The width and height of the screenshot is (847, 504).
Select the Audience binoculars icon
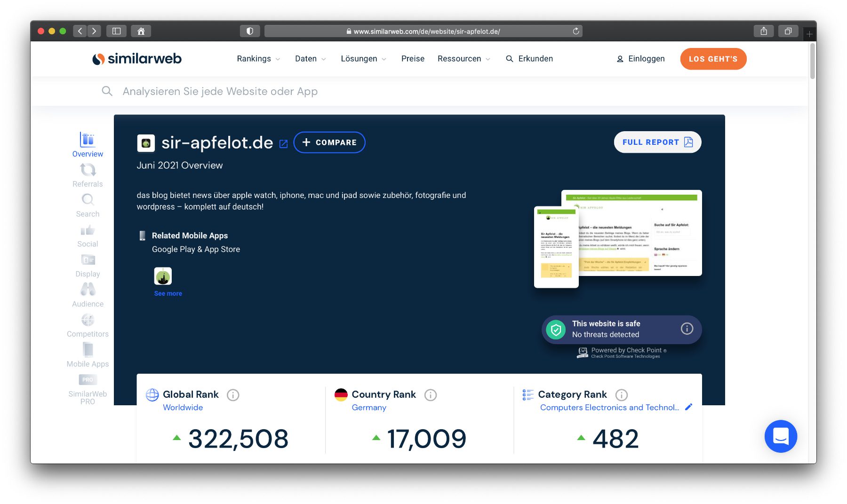88,289
